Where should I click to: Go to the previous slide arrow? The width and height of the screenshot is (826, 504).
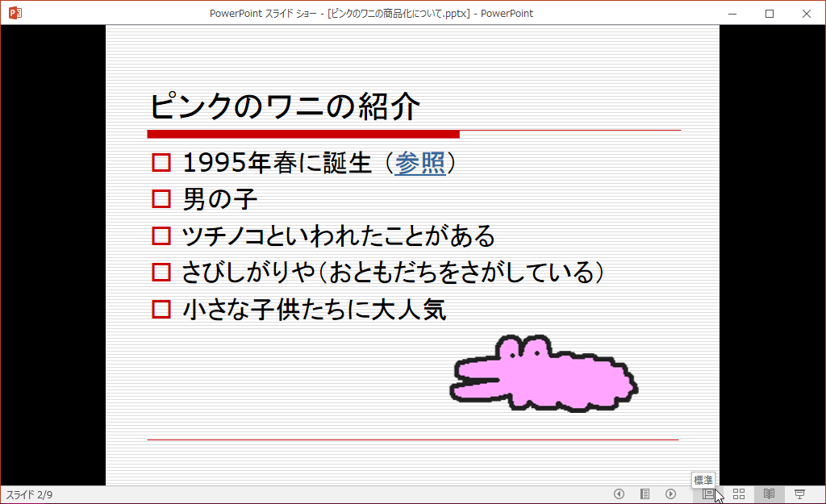click(619, 494)
